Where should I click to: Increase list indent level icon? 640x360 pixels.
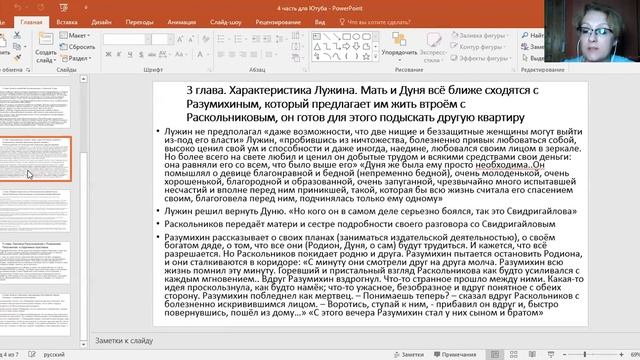pos(267,39)
